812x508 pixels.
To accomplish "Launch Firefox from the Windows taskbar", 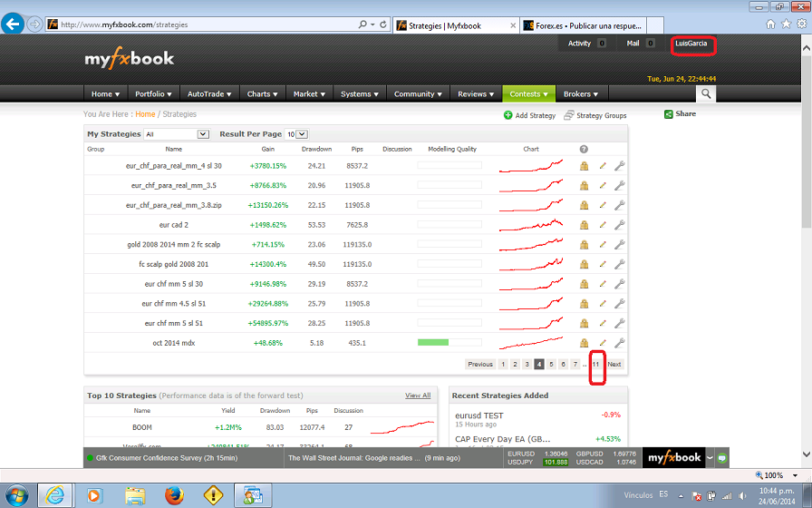I will [x=174, y=494].
